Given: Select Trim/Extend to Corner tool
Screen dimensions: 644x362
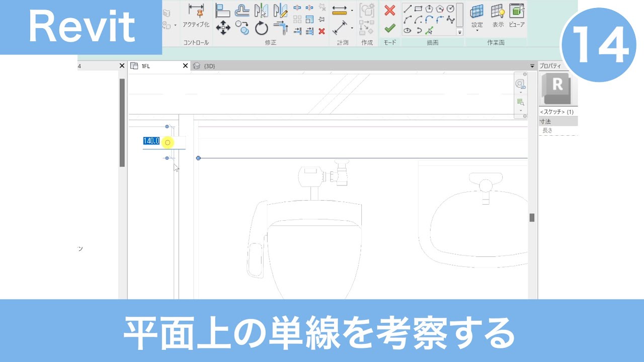Looking at the screenshot, I should (281, 28).
